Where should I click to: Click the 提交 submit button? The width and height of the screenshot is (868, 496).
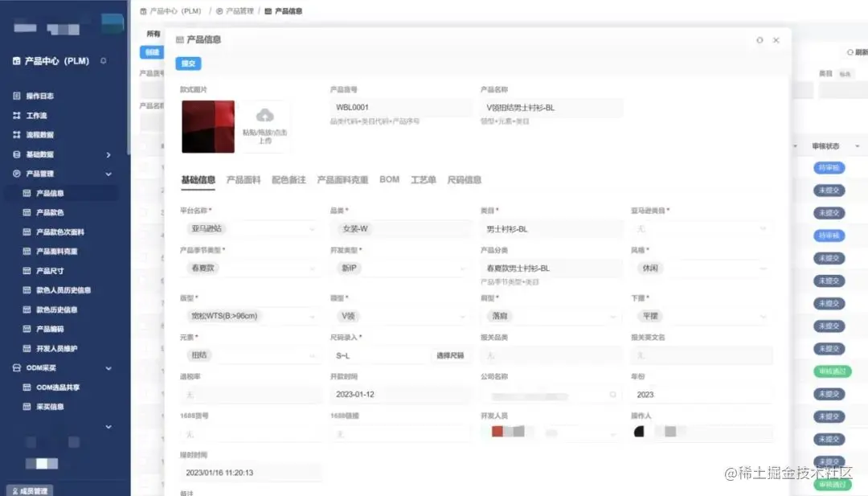coord(188,64)
